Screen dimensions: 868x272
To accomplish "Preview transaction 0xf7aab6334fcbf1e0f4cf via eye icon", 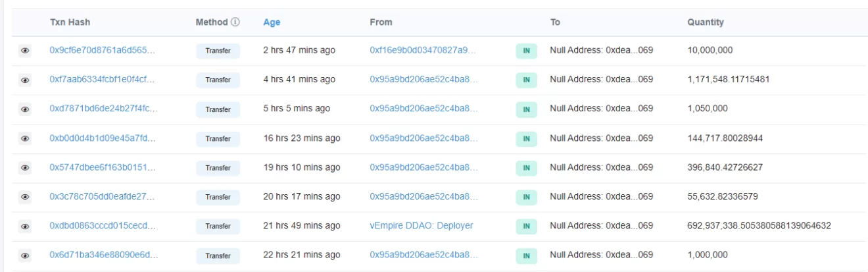I will (x=25, y=80).
